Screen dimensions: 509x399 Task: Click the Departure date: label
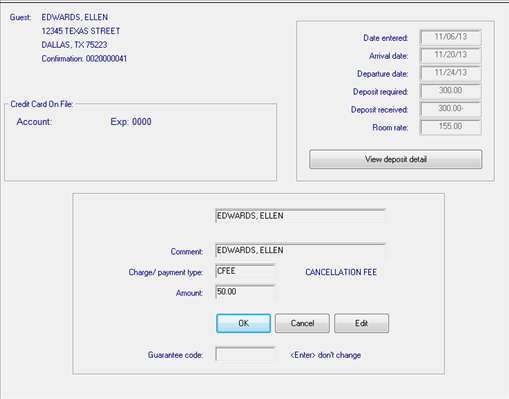[383, 74]
